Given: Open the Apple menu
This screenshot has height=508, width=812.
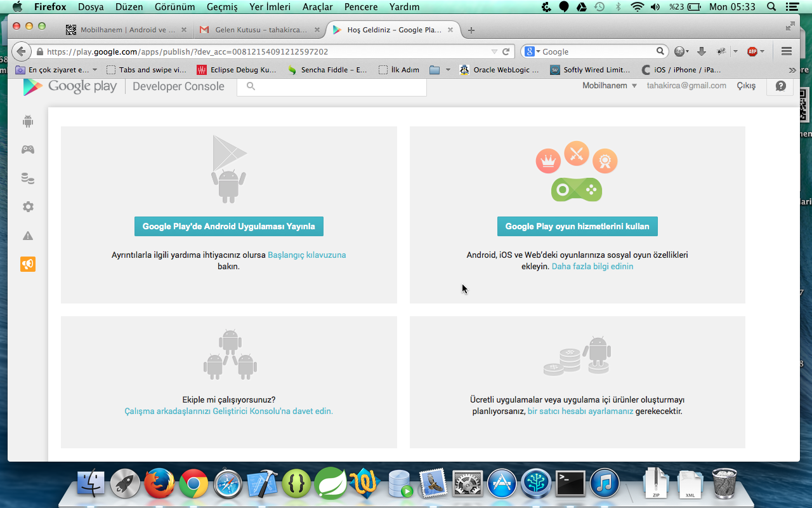Looking at the screenshot, I should [x=16, y=7].
